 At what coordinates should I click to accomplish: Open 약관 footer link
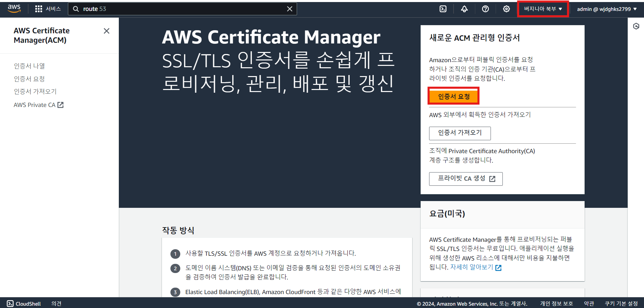click(589, 304)
